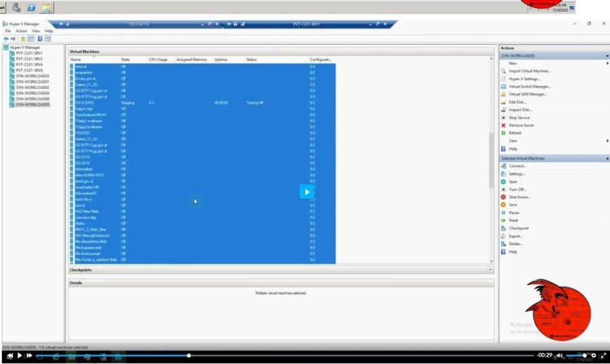Open Server Manager icon in the taskbar
Viewport: 610px width, 364px height.
pyautogui.click(x=16, y=7)
